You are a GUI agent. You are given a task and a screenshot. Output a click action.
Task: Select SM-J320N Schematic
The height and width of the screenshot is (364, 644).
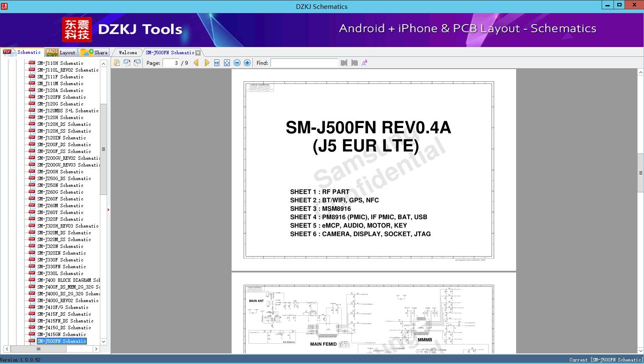pos(60,246)
